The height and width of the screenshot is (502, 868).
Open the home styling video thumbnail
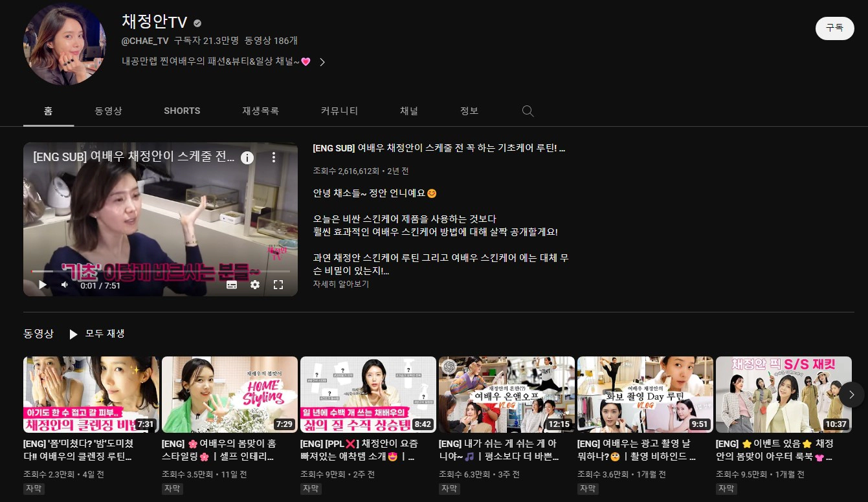(229, 394)
